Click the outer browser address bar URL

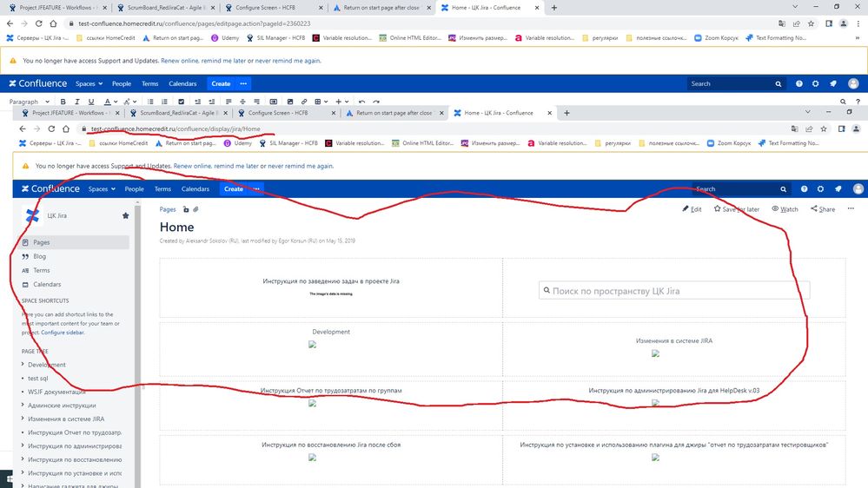195,23
